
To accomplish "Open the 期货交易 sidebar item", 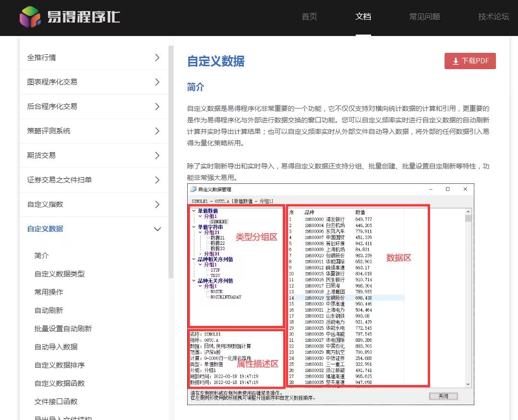I will click(x=41, y=156).
